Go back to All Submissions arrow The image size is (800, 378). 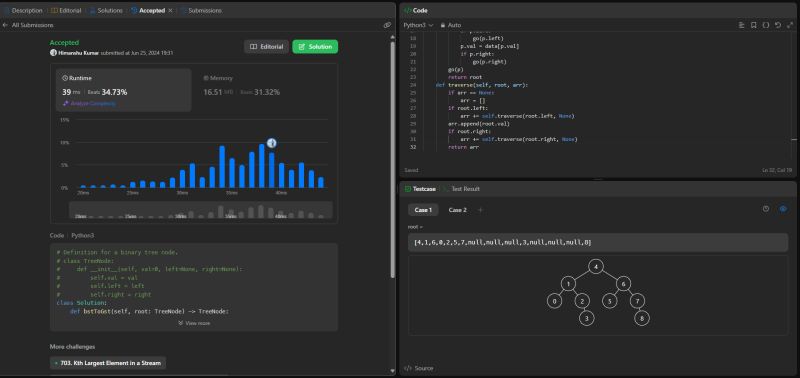click(x=6, y=25)
